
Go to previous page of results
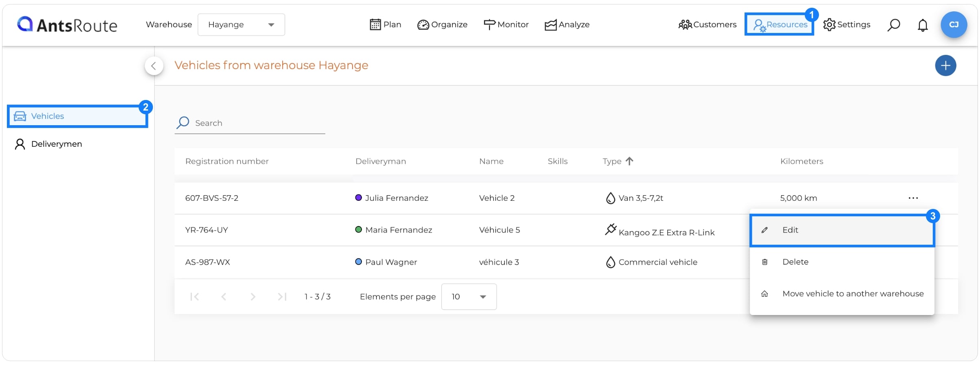click(x=224, y=297)
